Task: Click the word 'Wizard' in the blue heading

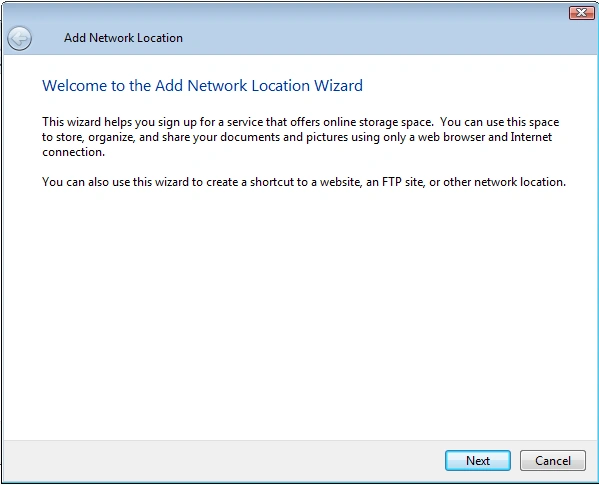Action: click(338, 86)
